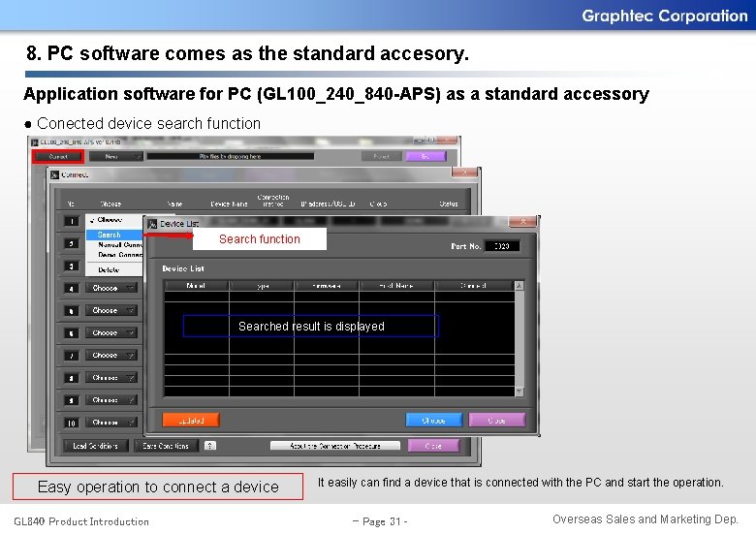Screen dimensions: 756x534
Task: Select Demo Connection in the open menu
Action: coord(114,255)
